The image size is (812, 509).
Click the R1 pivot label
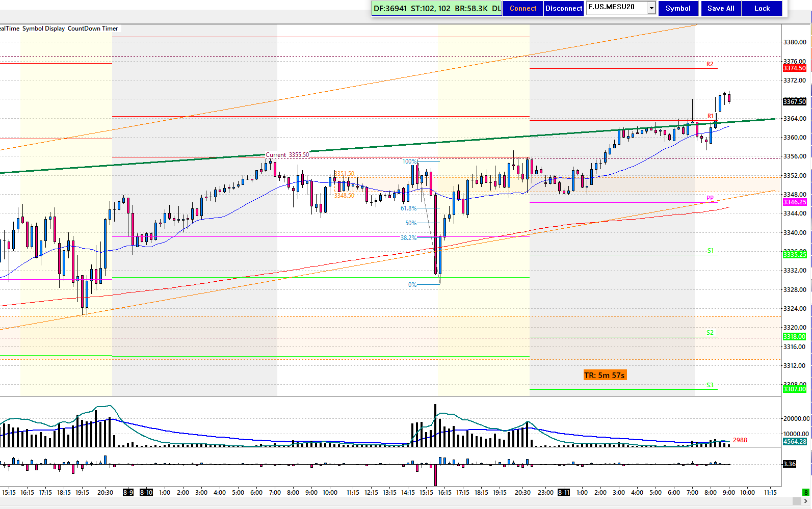click(711, 116)
